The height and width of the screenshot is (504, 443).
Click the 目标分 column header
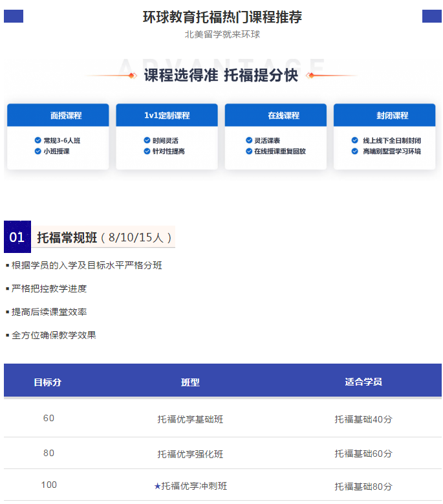48,382
